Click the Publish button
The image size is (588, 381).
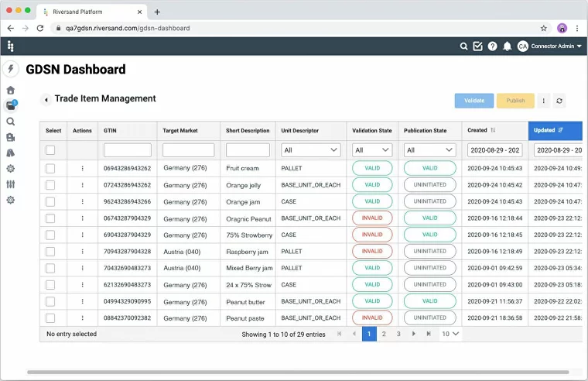click(x=515, y=101)
